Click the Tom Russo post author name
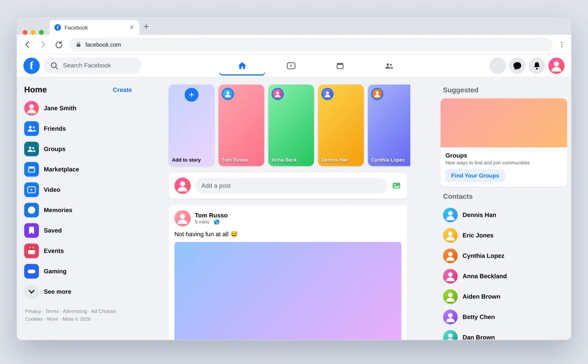The image size is (588, 364). (211, 215)
